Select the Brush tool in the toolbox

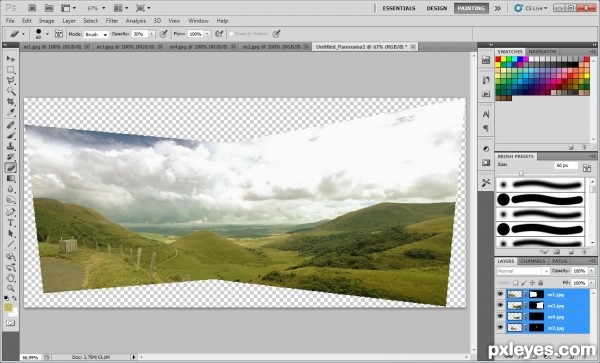[11, 135]
